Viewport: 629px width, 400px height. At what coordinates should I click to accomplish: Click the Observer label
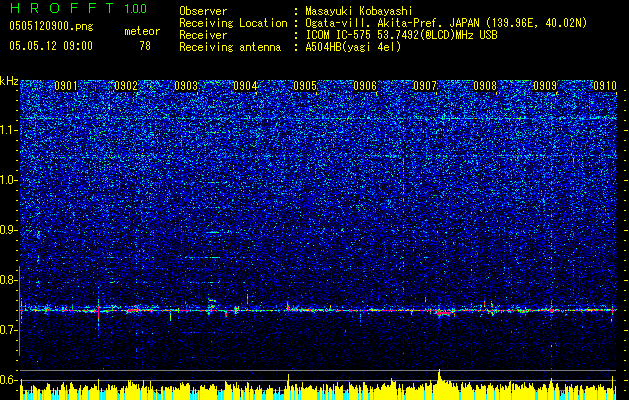203,11
